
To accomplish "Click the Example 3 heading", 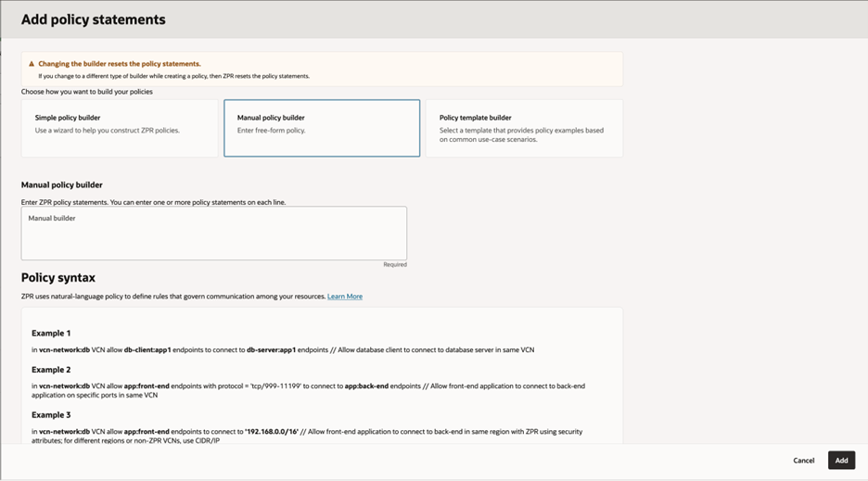I will point(51,415).
